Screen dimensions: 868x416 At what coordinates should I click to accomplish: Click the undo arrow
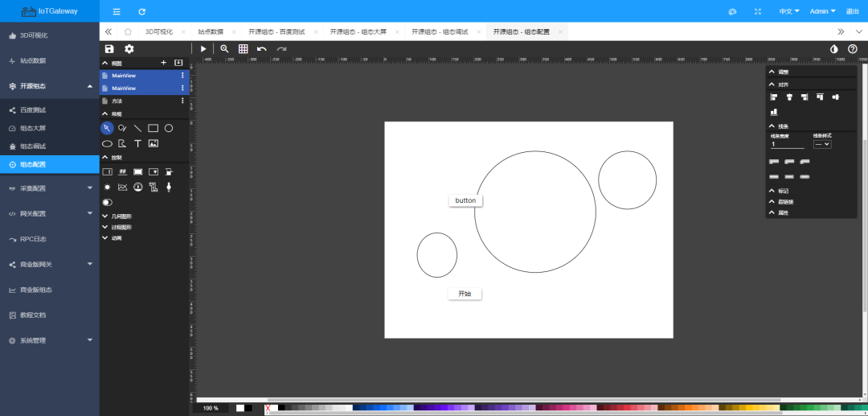[x=262, y=49]
